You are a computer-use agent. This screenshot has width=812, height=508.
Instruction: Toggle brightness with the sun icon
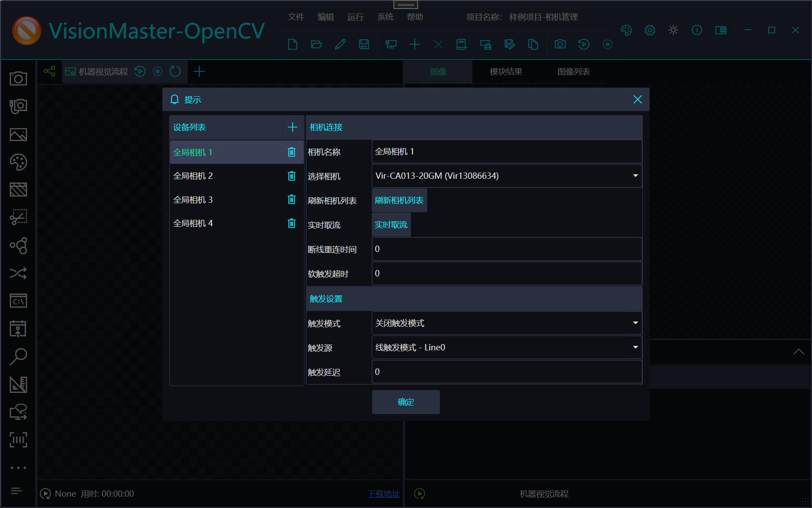pos(673,30)
